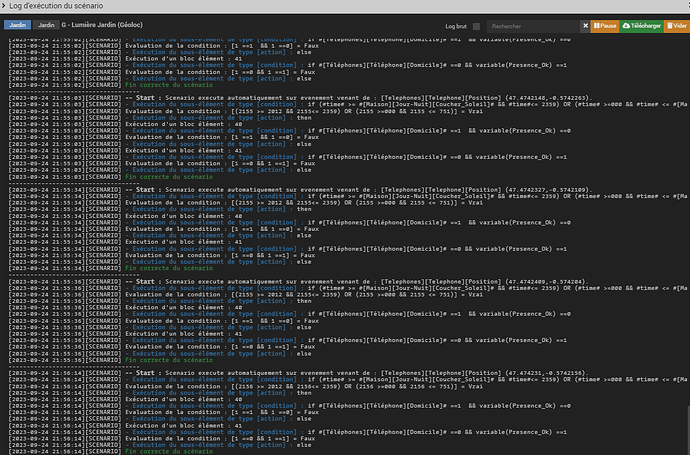Focus the Rechercher search field
The width and height of the screenshot is (690, 455).
coord(533,26)
